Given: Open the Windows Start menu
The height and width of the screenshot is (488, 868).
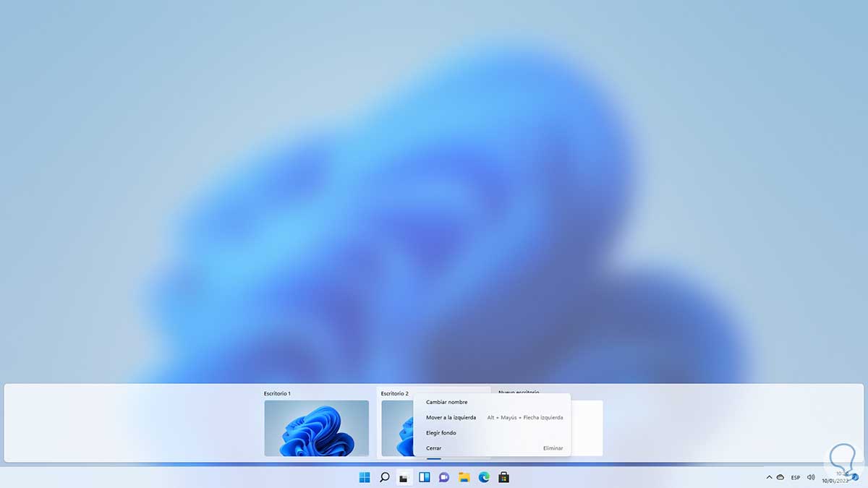Looking at the screenshot, I should pos(365,477).
